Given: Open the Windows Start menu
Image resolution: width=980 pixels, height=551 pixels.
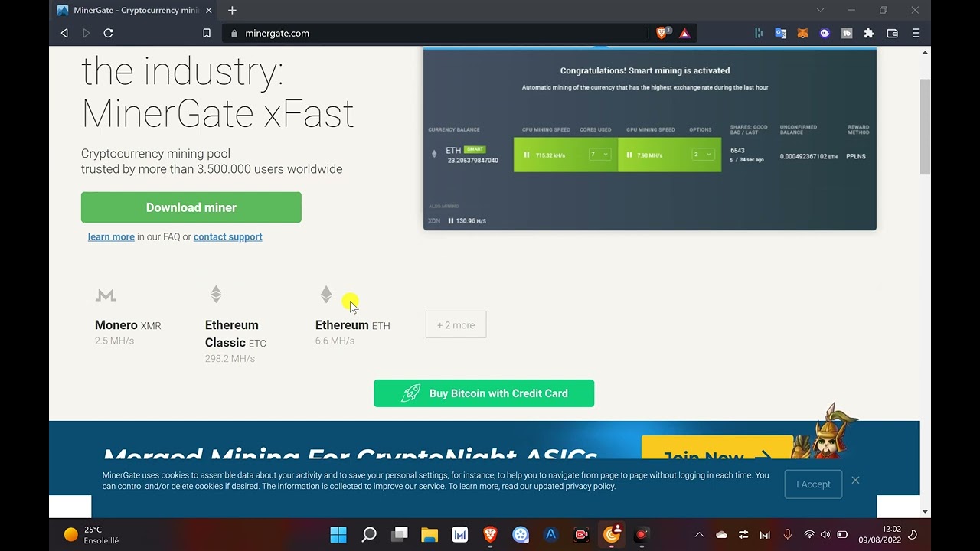Looking at the screenshot, I should (338, 534).
